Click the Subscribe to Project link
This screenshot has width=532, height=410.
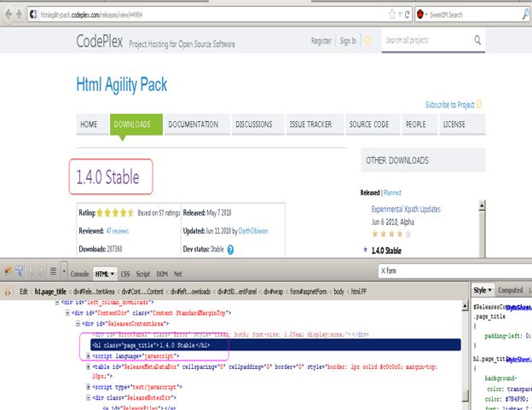450,105
